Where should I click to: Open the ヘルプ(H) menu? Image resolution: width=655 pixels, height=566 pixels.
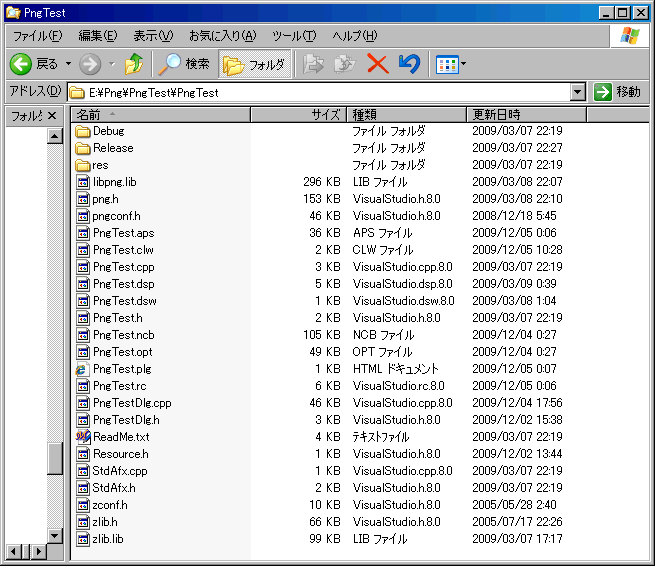pyautogui.click(x=354, y=36)
